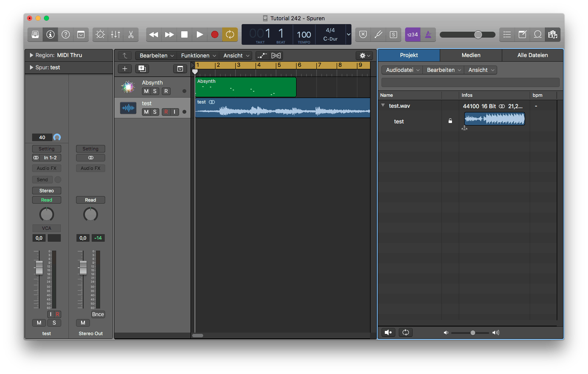The width and height of the screenshot is (588, 374).
Task: Toggle the count-in 1234 button
Action: point(412,35)
